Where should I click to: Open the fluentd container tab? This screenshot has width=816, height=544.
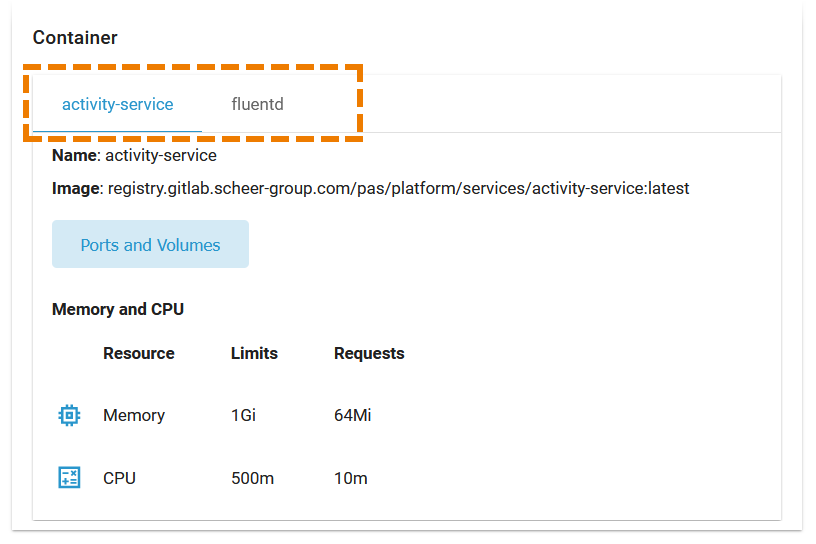coord(257,104)
